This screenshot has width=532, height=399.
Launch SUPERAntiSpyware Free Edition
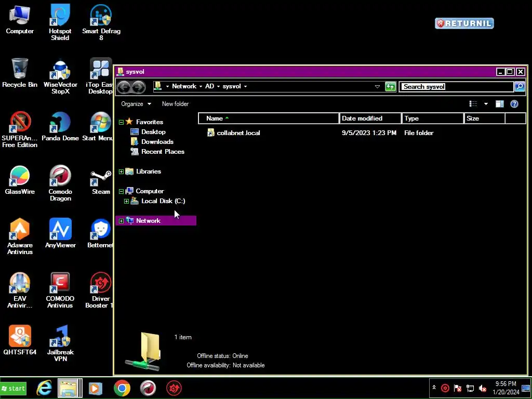20,130
